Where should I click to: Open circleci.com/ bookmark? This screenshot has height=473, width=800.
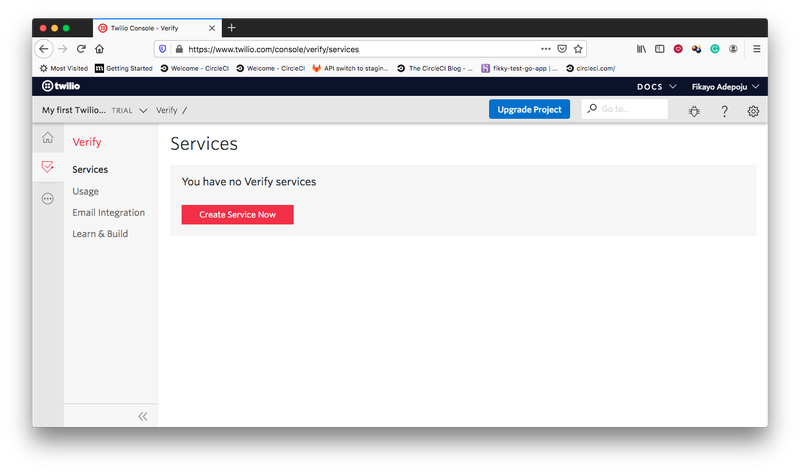pos(590,68)
